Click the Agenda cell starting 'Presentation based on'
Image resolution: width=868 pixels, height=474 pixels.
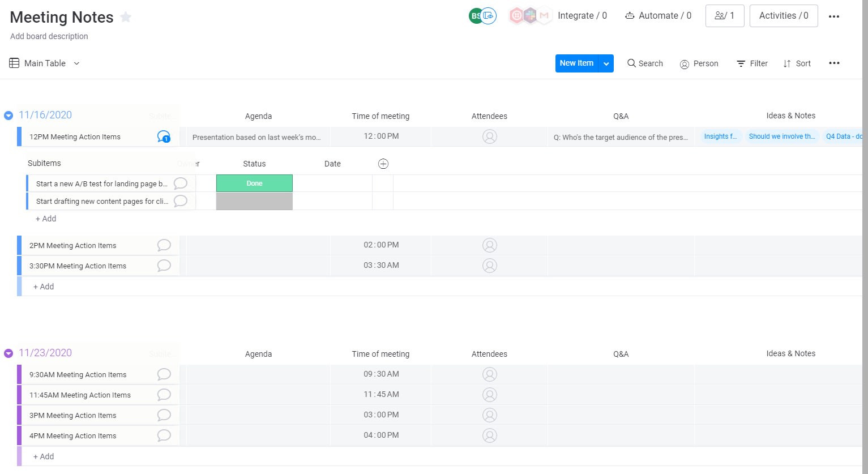coord(258,137)
